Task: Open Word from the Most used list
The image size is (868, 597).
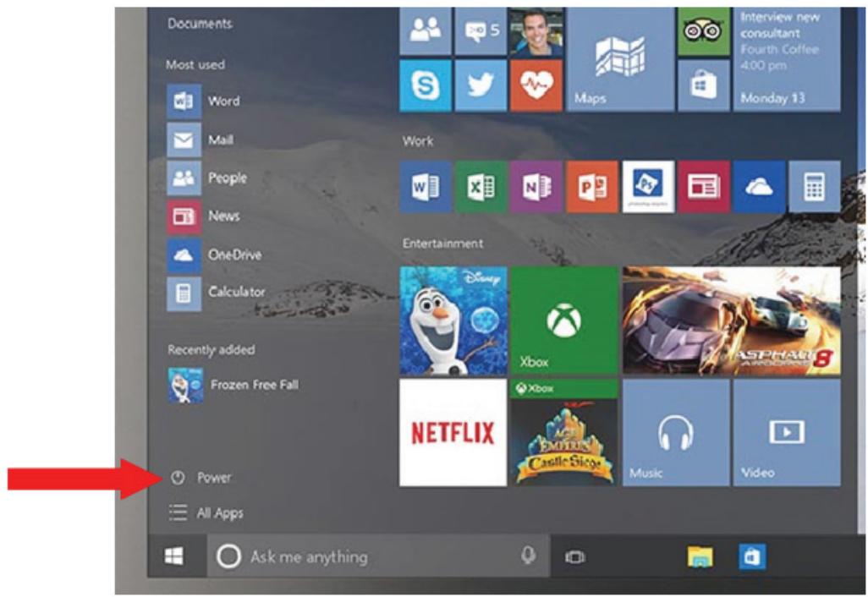Action: point(204,101)
